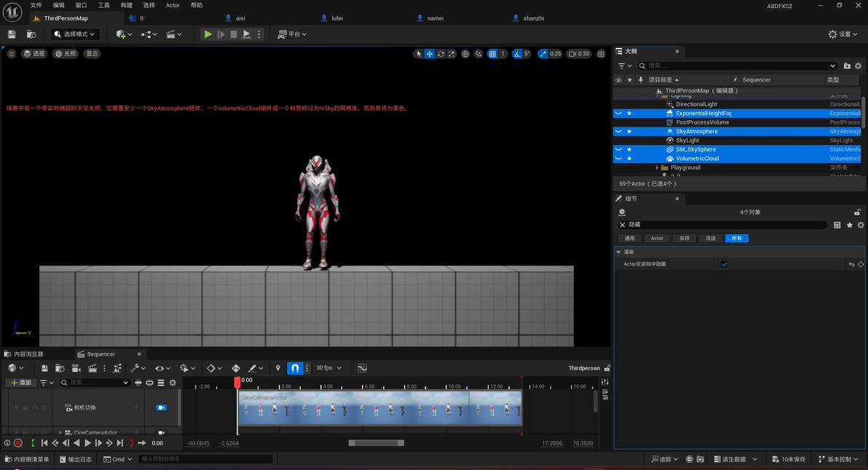Viewport: 868px width, 470px height.
Task: Select the 通用 filter button in details
Action: (629, 238)
